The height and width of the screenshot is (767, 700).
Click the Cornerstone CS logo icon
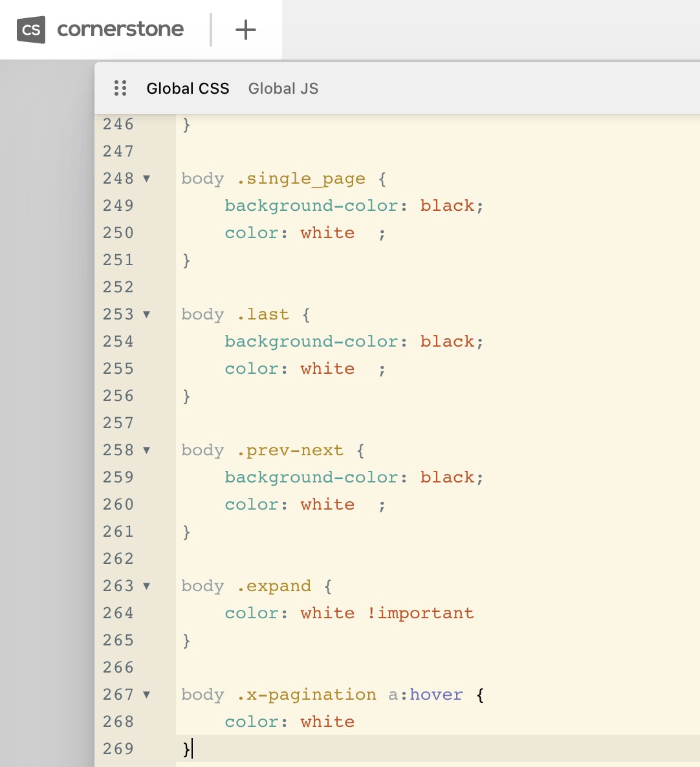pos(31,30)
